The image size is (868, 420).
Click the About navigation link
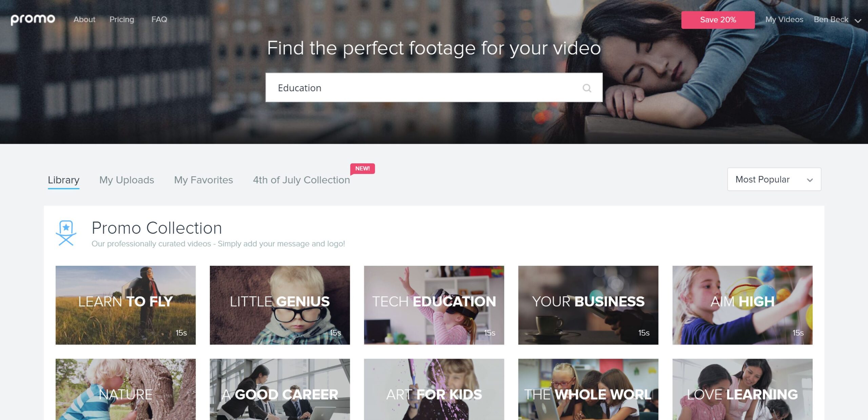tap(85, 19)
